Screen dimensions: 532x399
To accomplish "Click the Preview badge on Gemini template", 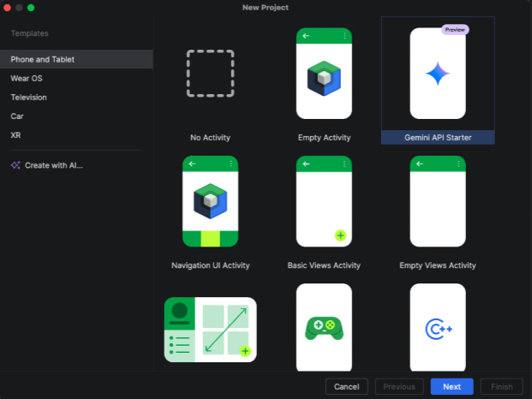I will pyautogui.click(x=455, y=30).
